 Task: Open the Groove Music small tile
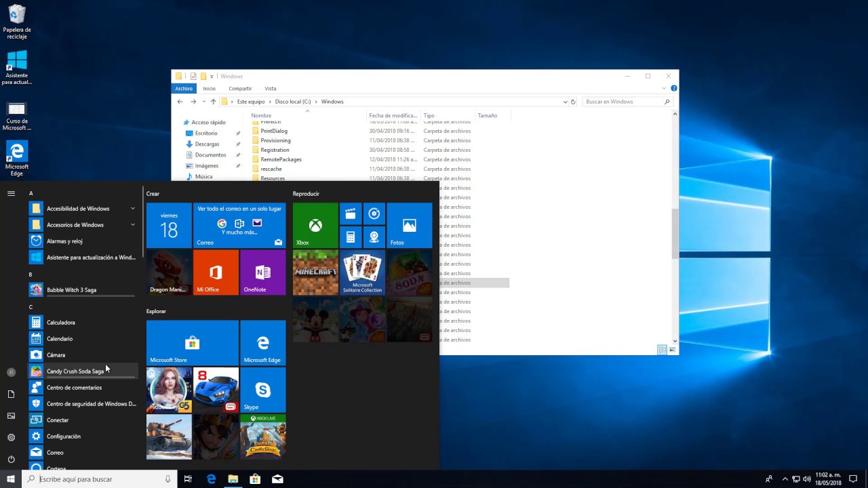click(x=374, y=213)
